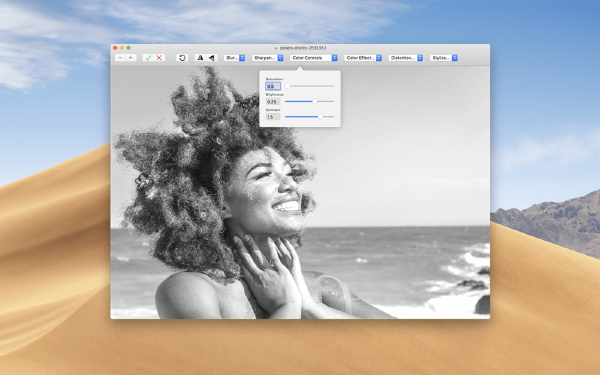Viewport: 600px width, 375px height.
Task: Open the Stylize filter dropdown
Action: pos(444,58)
